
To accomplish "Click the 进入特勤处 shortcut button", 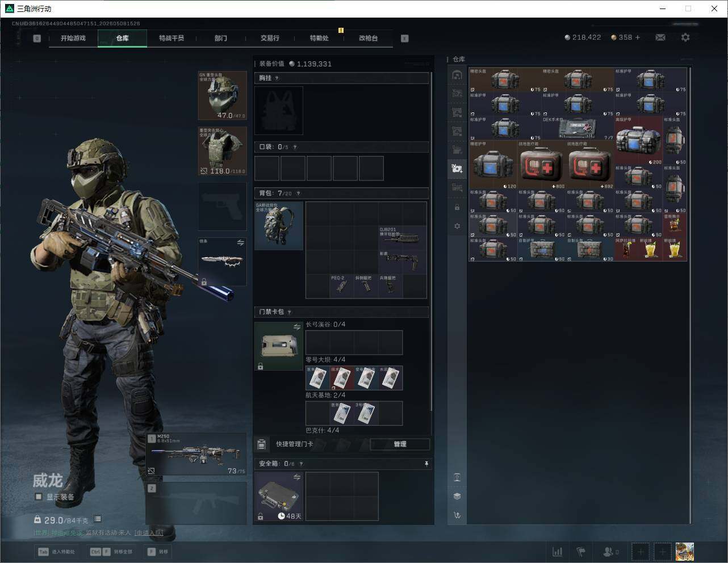I will click(57, 552).
